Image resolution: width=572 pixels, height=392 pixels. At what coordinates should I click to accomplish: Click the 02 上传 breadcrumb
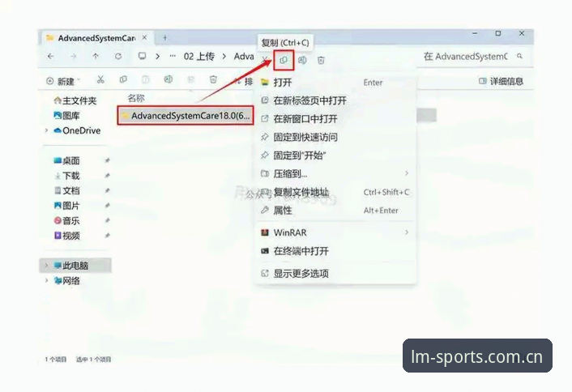click(198, 56)
